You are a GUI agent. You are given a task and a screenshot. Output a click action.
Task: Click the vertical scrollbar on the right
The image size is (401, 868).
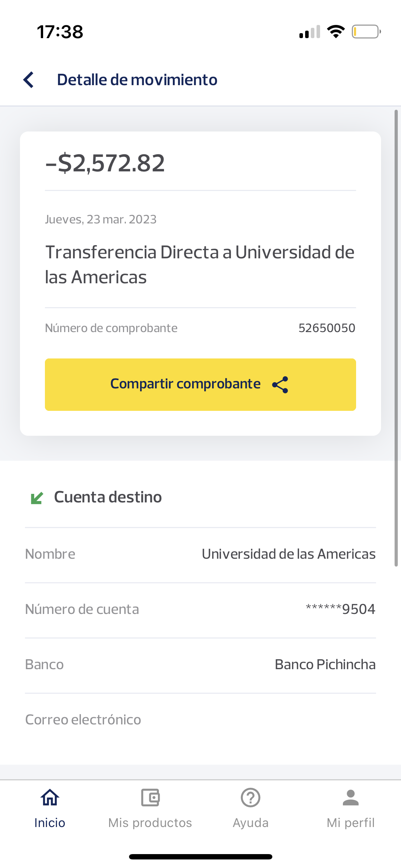(x=396, y=338)
